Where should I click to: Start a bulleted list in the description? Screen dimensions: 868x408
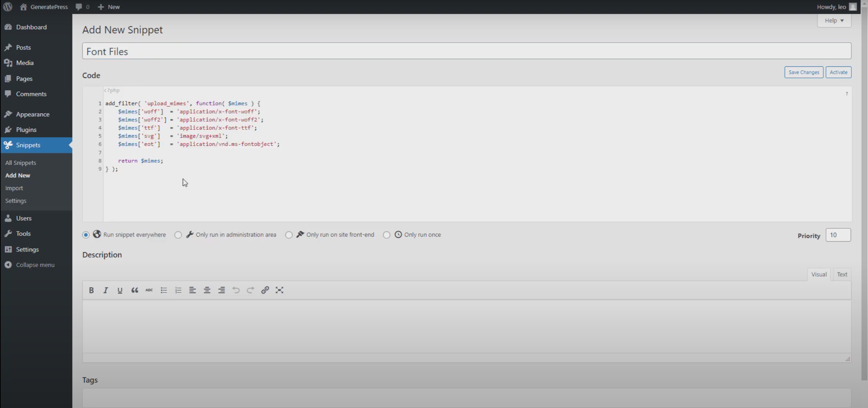163,290
